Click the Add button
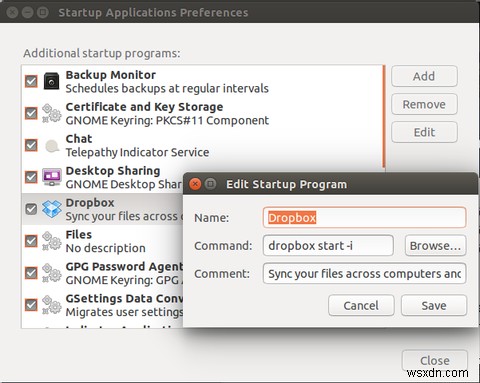Screen dimensions: 480x383 pyautogui.click(x=424, y=76)
